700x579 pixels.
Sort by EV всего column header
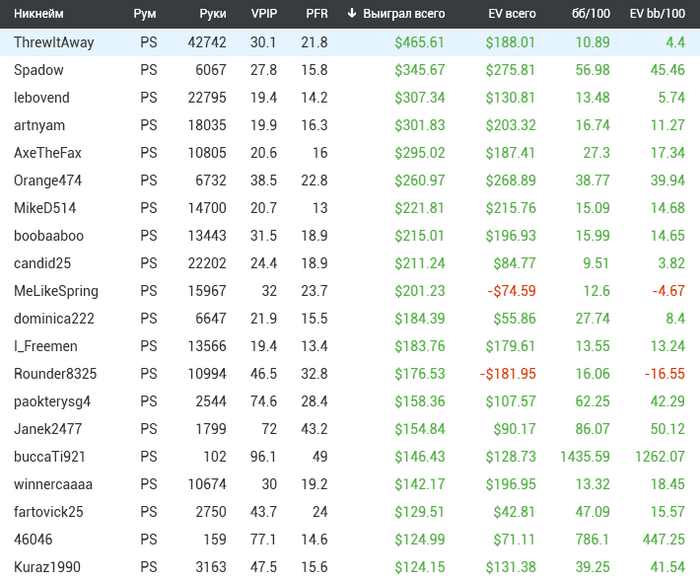click(512, 14)
